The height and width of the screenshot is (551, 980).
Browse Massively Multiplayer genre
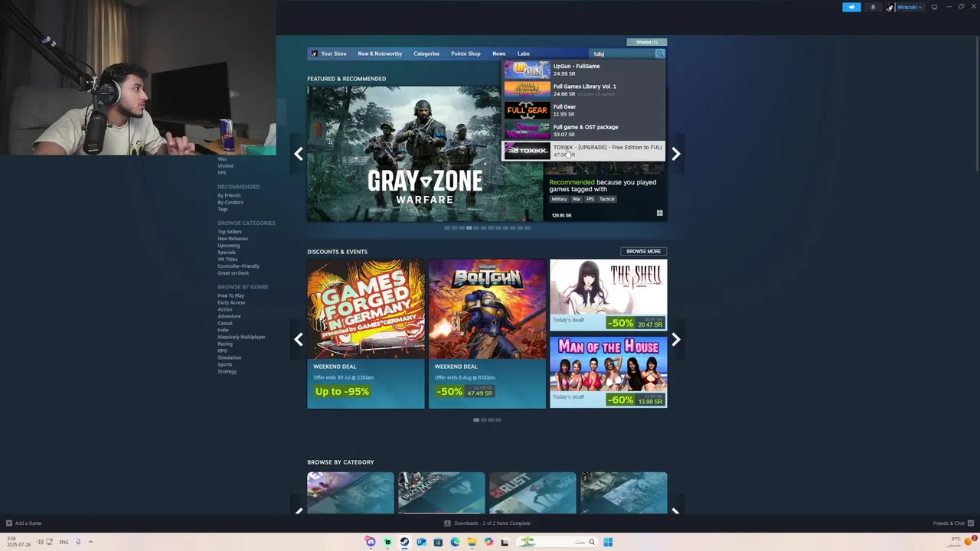click(x=241, y=337)
